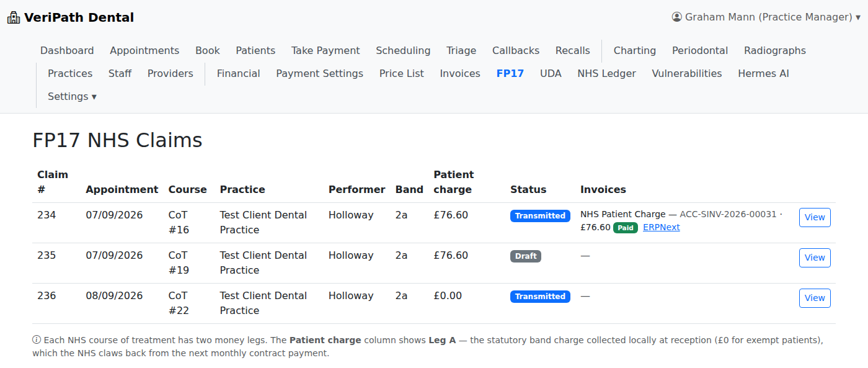
Task: View claim 234 details
Action: click(x=815, y=217)
